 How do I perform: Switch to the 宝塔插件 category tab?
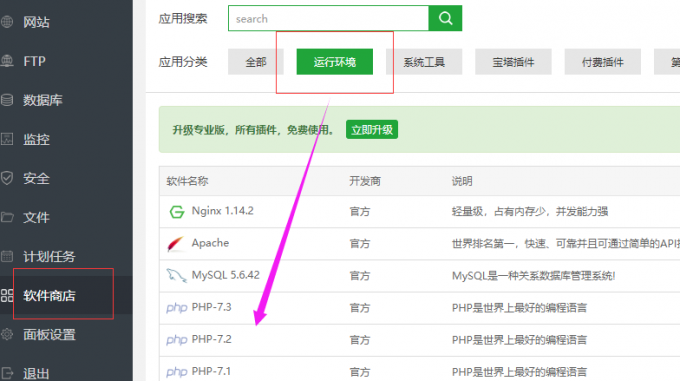tap(513, 62)
